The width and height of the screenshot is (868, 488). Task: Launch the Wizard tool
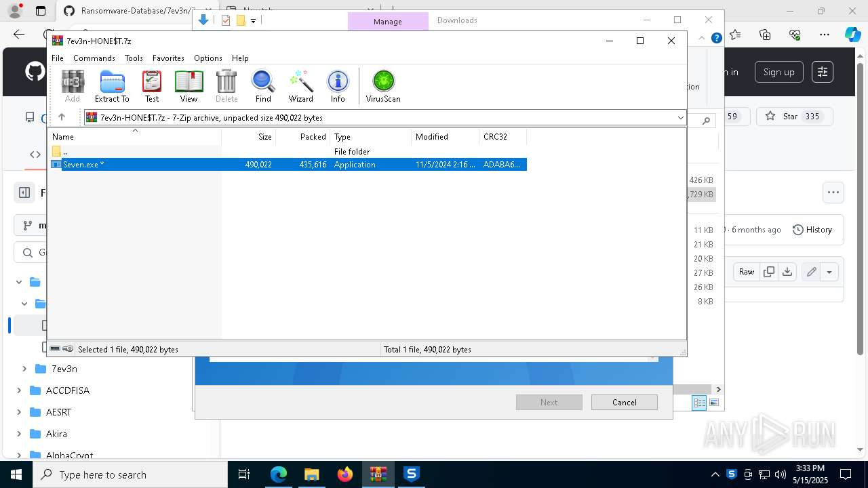[x=301, y=86]
